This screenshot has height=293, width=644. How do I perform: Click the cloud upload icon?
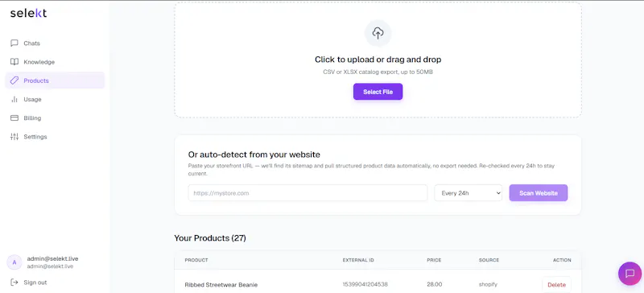pos(378,33)
